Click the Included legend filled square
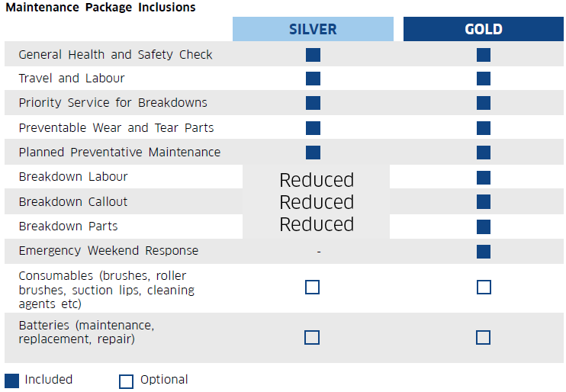566x392 pixels. [x=12, y=381]
